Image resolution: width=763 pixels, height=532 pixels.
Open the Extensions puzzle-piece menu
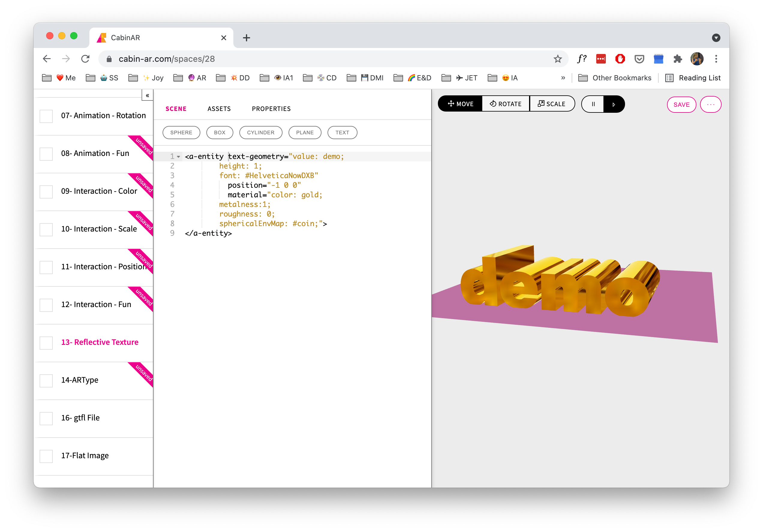678,59
